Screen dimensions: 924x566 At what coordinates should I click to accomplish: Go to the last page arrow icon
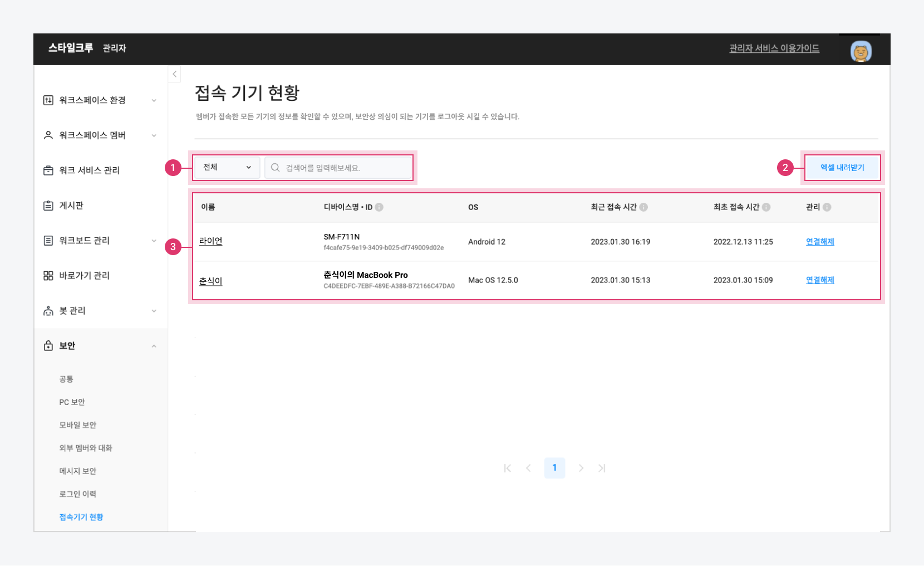(x=602, y=468)
